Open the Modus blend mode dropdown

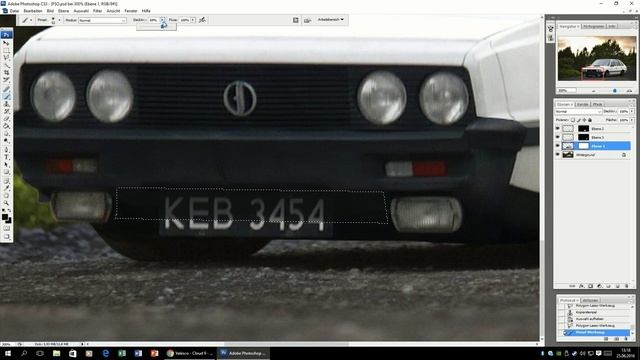pyautogui.click(x=102, y=20)
